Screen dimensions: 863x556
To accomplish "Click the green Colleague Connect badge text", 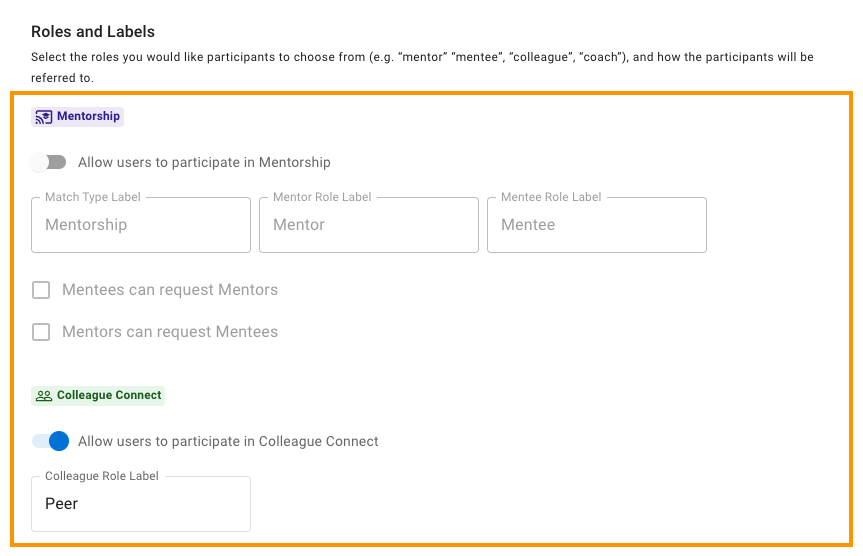I will pos(109,395).
